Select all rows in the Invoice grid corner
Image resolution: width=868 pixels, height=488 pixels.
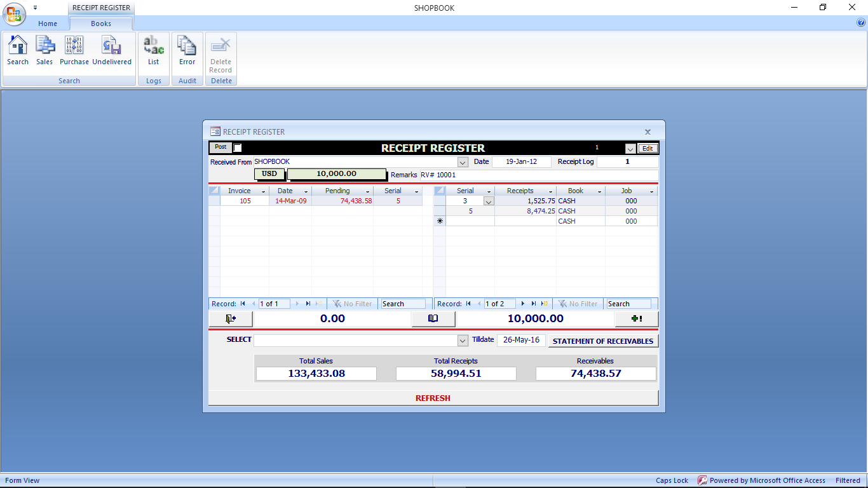point(214,191)
